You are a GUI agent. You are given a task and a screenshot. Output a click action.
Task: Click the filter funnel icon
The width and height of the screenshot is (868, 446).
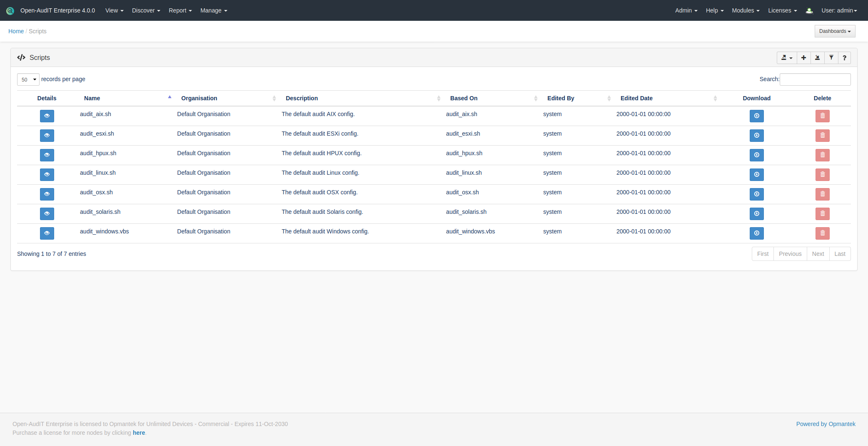click(831, 58)
